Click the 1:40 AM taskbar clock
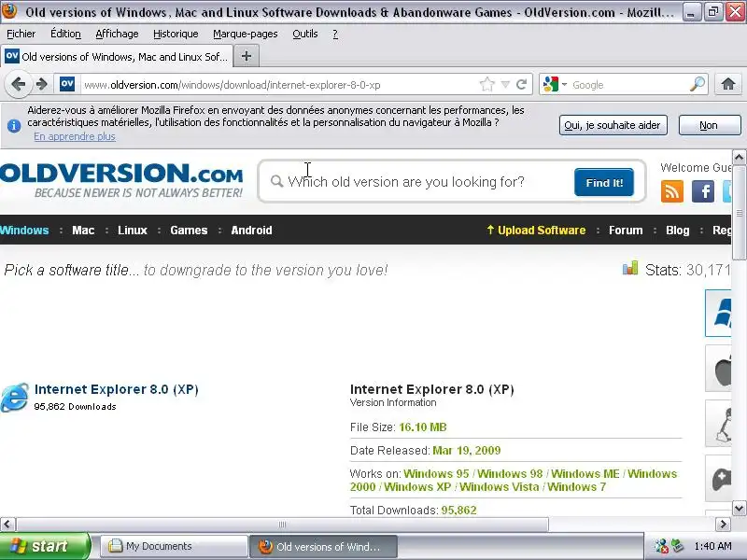Viewport: 747px width, 560px height. click(x=712, y=546)
